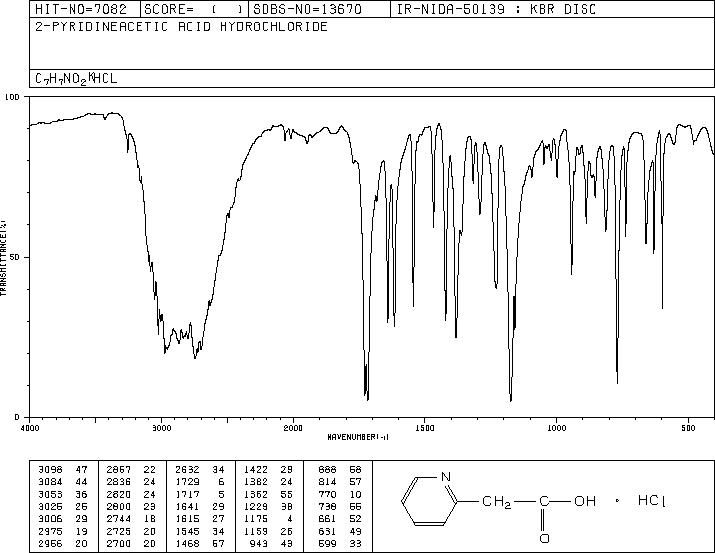Click the 2836 wavenumber in the peak table

tap(119, 482)
